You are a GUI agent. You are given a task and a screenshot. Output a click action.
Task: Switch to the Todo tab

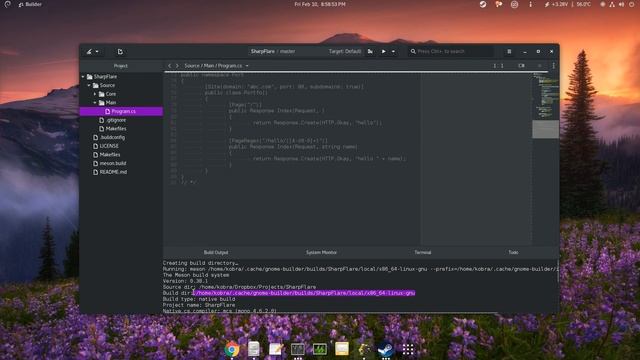pyautogui.click(x=513, y=252)
